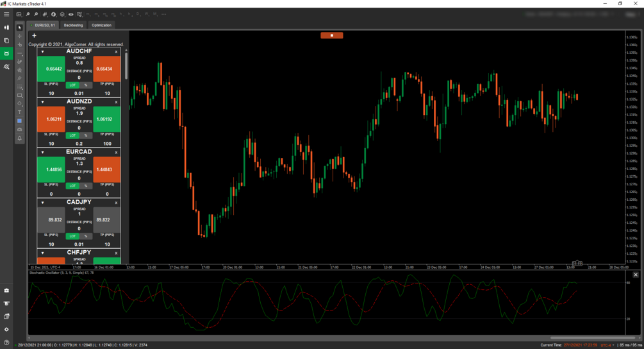The image size is (644, 349).
Task: Select the pencil drawing tool
Action: coord(19,62)
